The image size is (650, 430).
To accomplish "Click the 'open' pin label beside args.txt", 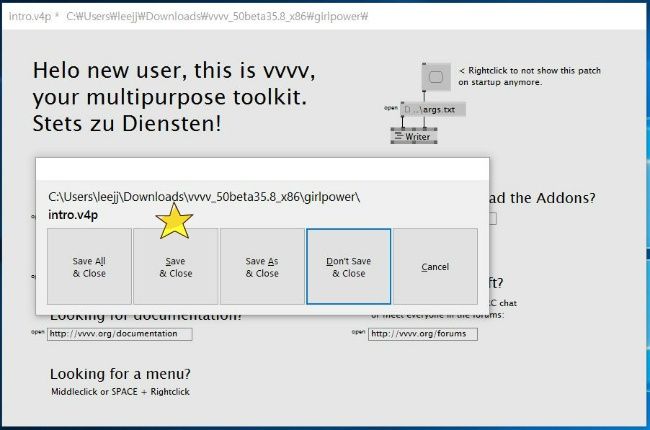I will [391, 108].
